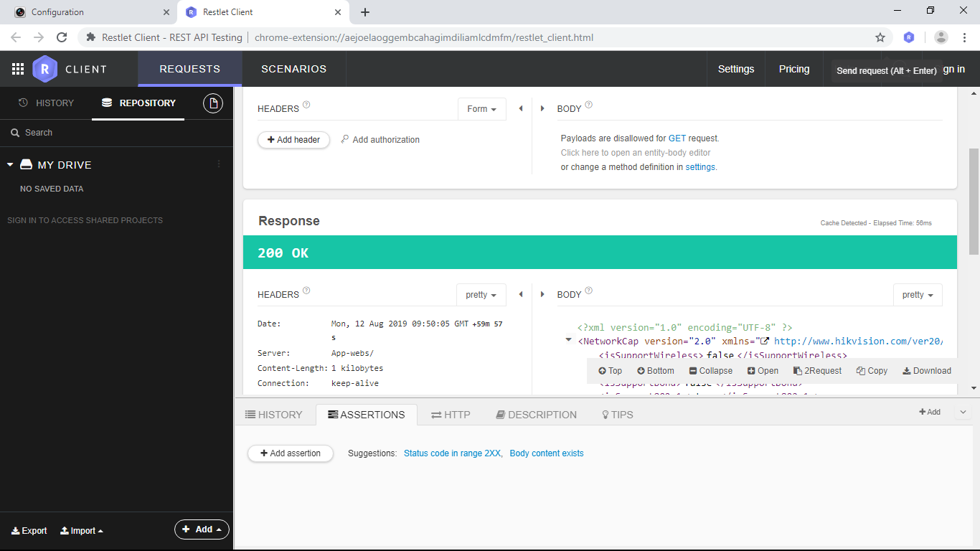The width and height of the screenshot is (980, 551).
Task: Click the Restlet Client logo icon
Action: click(44, 69)
